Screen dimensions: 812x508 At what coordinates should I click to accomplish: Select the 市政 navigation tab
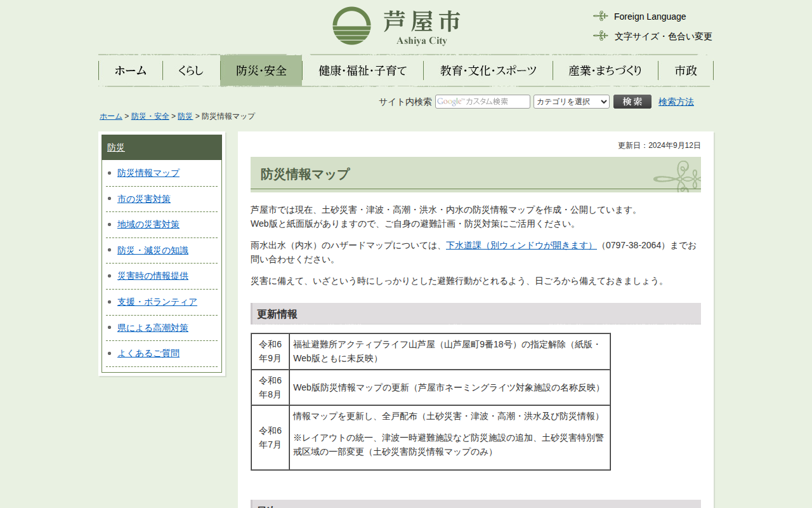tap(686, 70)
